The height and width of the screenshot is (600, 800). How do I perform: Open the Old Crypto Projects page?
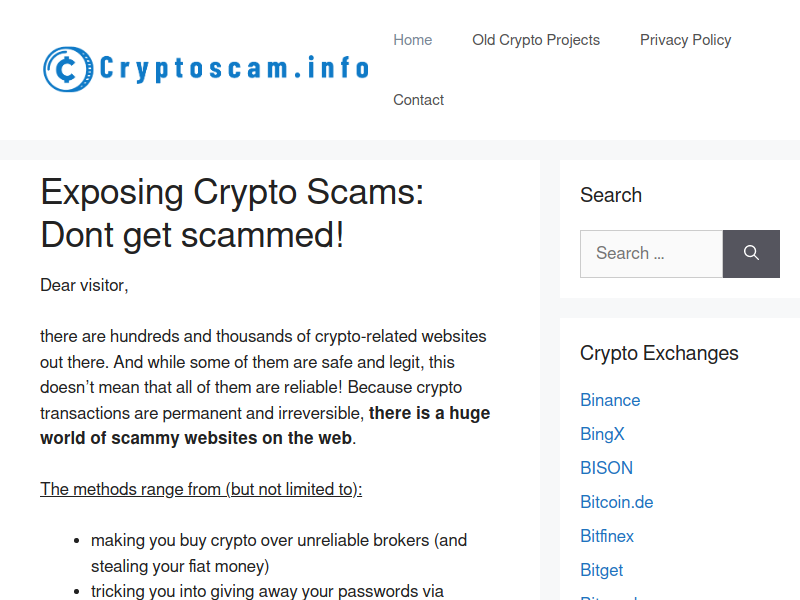(536, 40)
